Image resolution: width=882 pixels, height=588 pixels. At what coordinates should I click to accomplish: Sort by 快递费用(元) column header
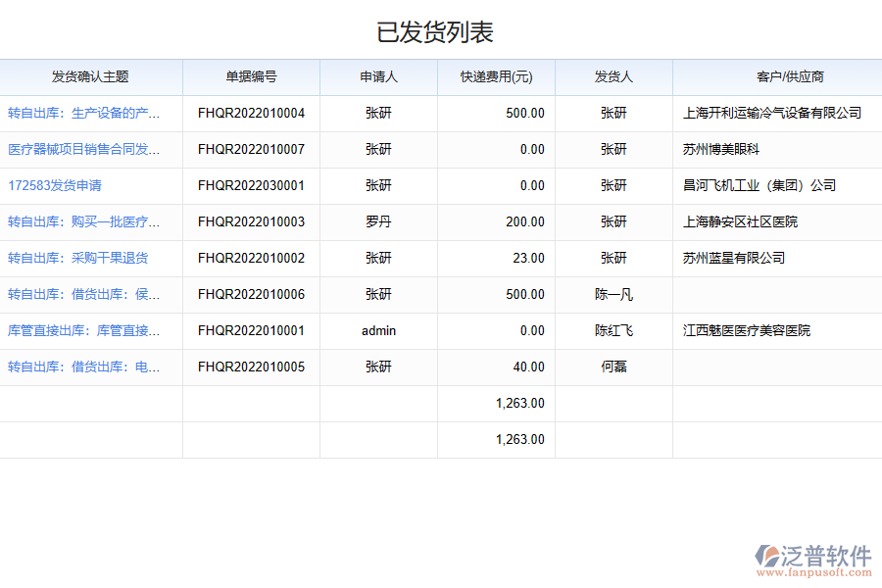point(496,76)
